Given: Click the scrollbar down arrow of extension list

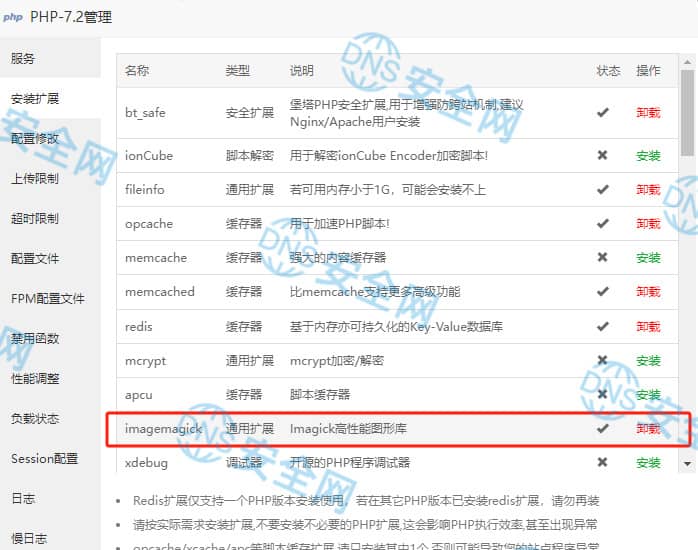Looking at the screenshot, I should [687, 464].
